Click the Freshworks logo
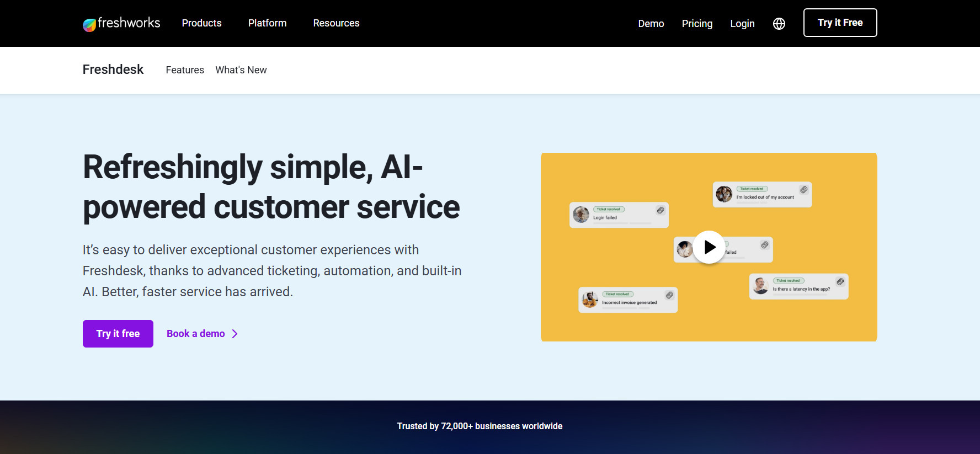980x454 pixels. point(121,23)
